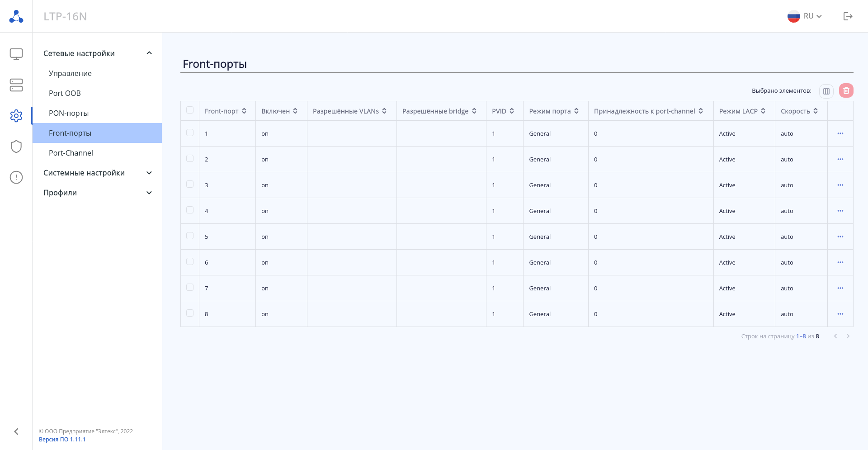Click the LTP-16N device title
868x450 pixels.
[65, 17]
